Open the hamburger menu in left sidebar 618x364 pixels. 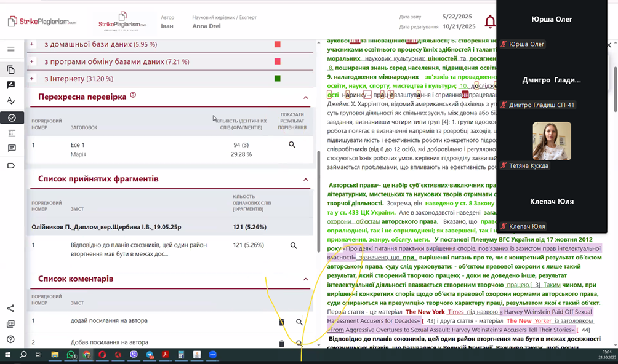tap(11, 49)
